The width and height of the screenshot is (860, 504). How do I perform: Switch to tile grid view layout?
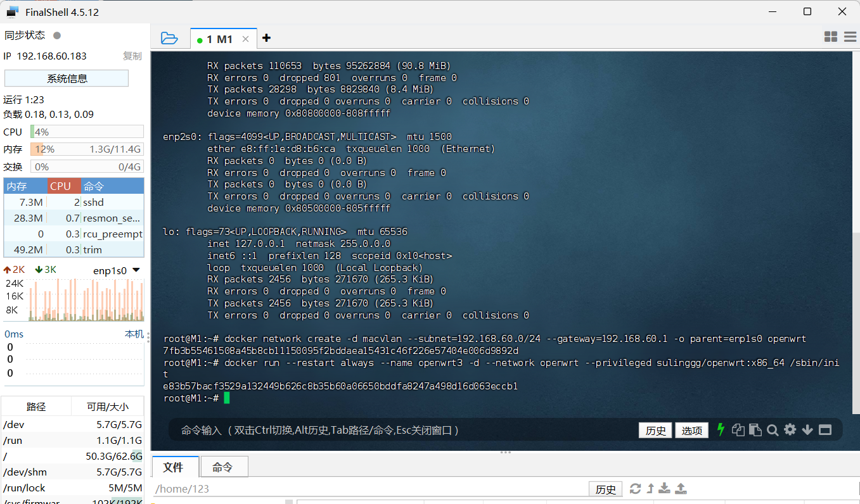[x=831, y=37]
